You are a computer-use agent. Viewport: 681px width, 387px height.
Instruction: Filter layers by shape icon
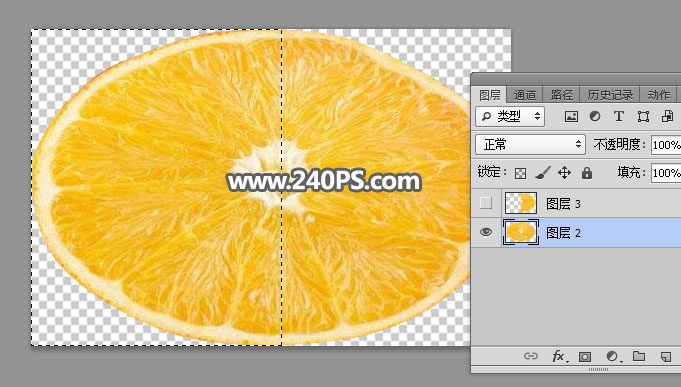pos(643,116)
